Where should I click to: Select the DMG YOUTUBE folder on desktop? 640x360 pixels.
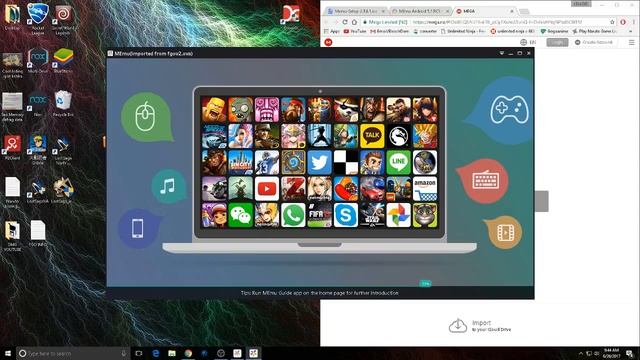point(12,236)
